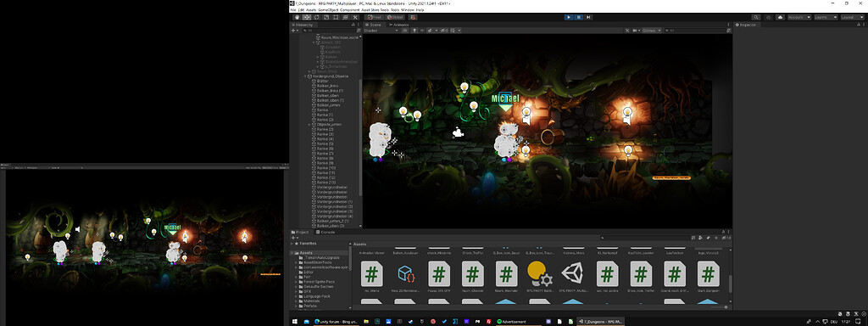Open the global search magnifier icon
This screenshot has width=868, height=326.
[x=756, y=17]
